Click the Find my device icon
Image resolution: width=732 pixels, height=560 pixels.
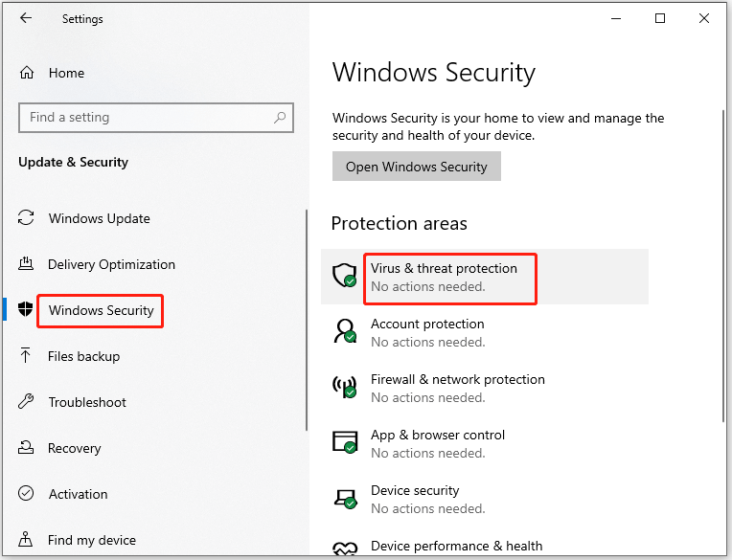[25, 539]
